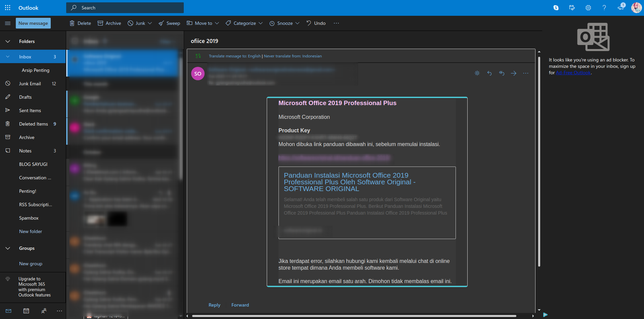Open the Sent Items folder
Screen dimensions: 644x319
33,110
